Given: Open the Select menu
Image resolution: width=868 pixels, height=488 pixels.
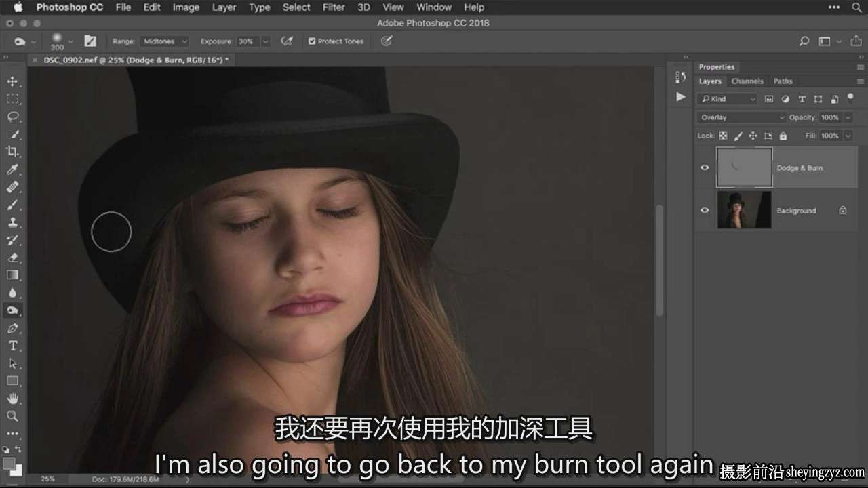Looking at the screenshot, I should pyautogui.click(x=296, y=7).
